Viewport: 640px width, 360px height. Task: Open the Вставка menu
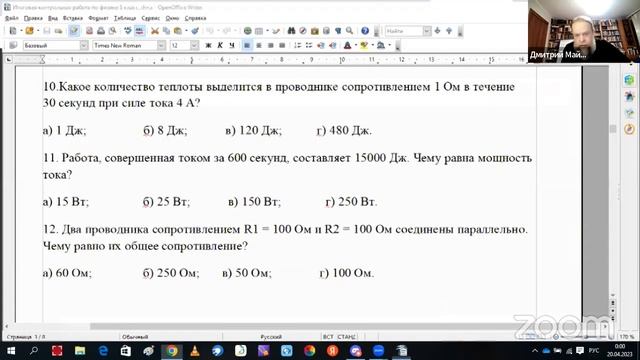point(73,18)
